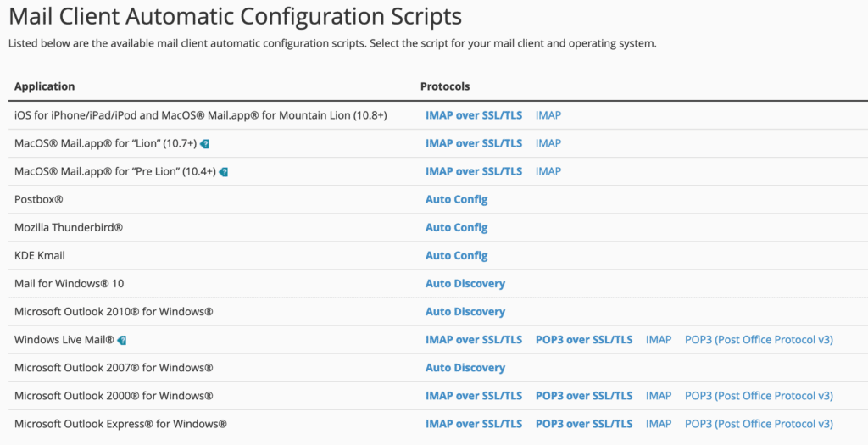Click Auto Discovery for Outlook 2007
Viewport: 868px width, 445px height.
pos(465,367)
